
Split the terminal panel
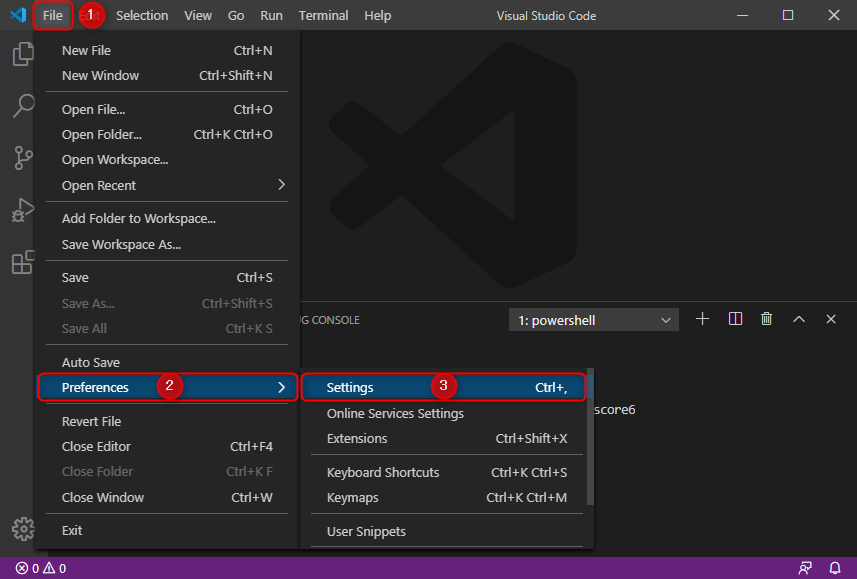coord(734,318)
